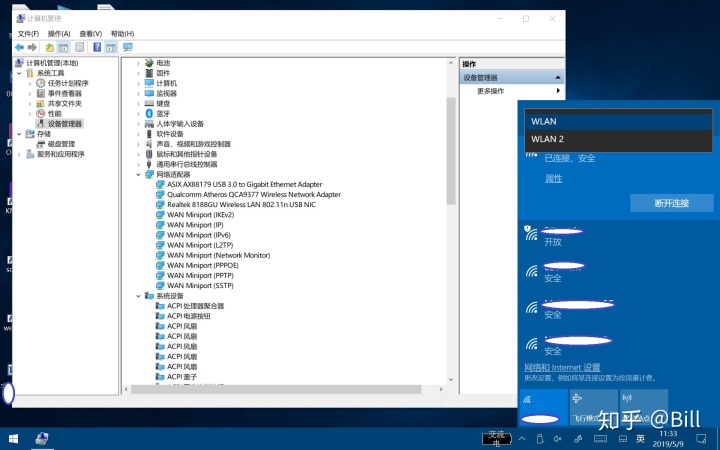
Task: Select the 电池 battery device category
Action: coord(163,63)
